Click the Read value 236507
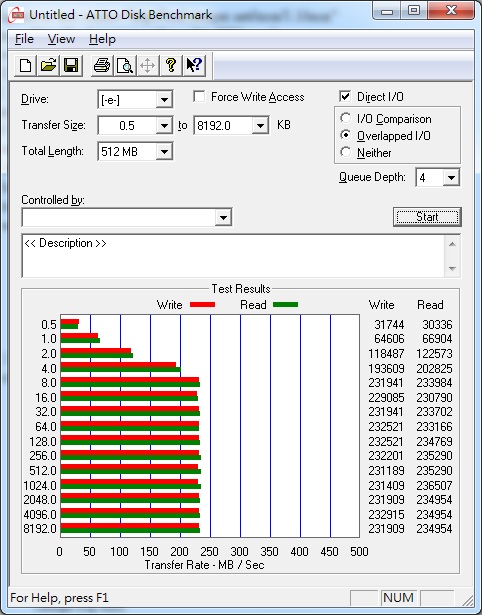 tap(435, 486)
